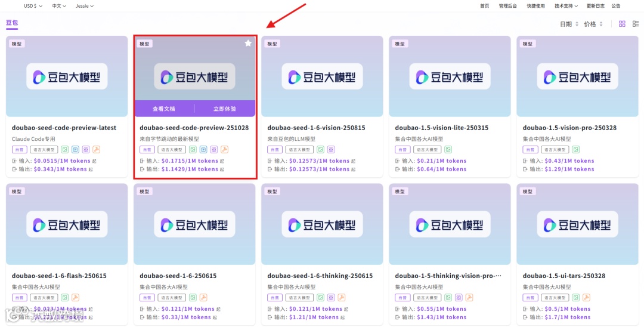Open the Jessie account dropdown
Image resolution: width=644 pixels, height=327 pixels.
[85, 6]
